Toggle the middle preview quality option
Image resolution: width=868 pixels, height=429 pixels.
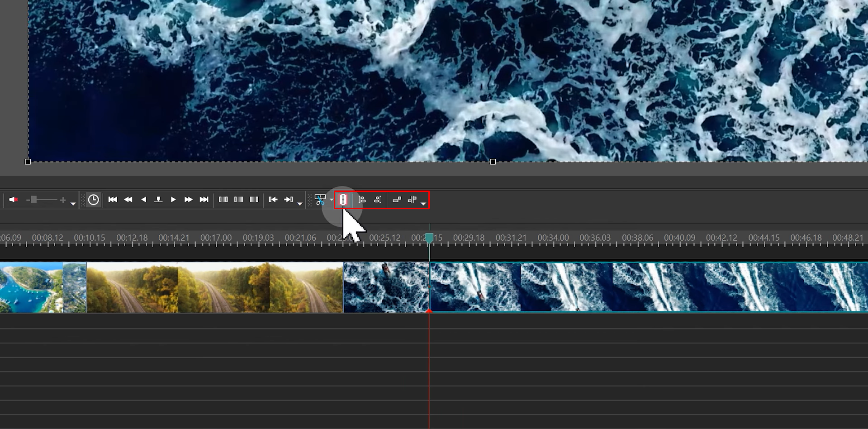[239, 199]
